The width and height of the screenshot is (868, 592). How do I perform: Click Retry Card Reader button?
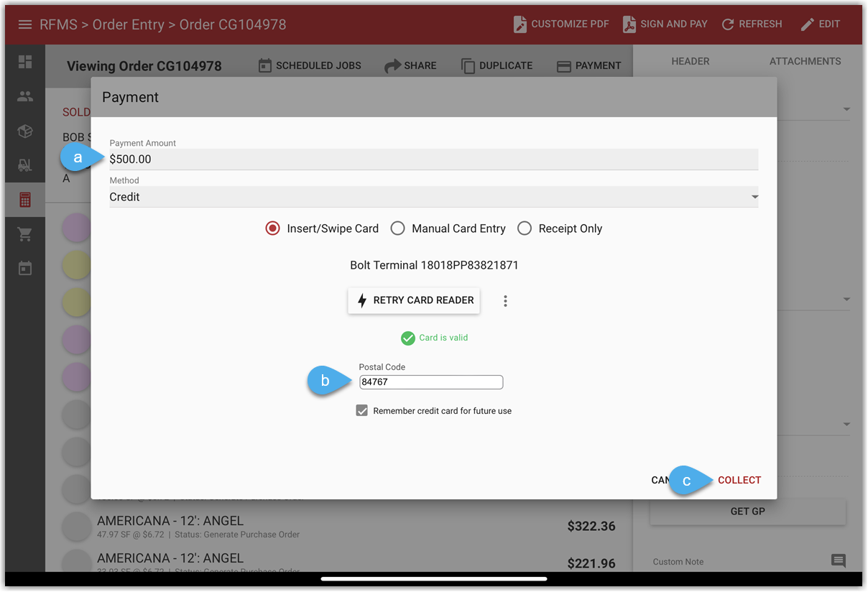pos(414,300)
